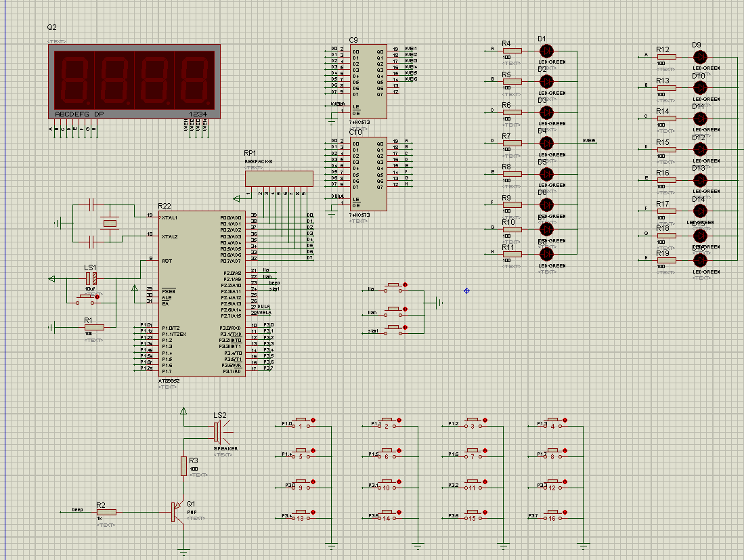Screen dimensions: 744x560
Task: Click keypad push button 1 on P1.0
Action: (301, 423)
